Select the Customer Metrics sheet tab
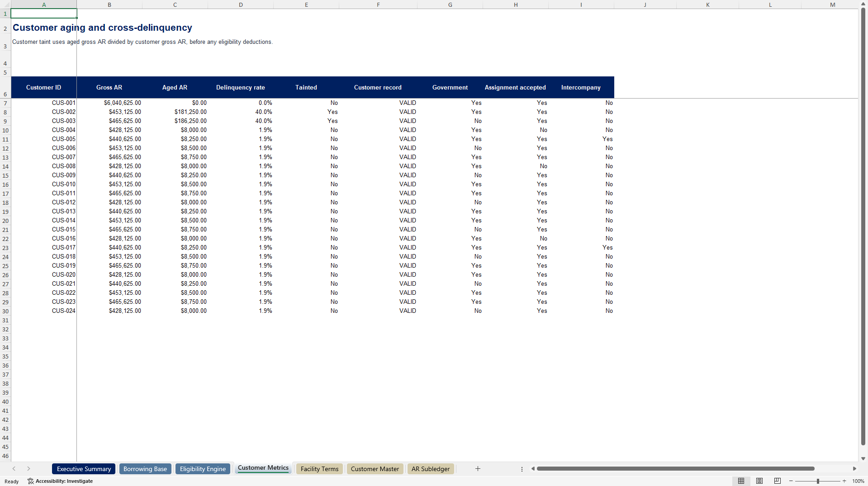868x486 pixels. click(x=263, y=468)
